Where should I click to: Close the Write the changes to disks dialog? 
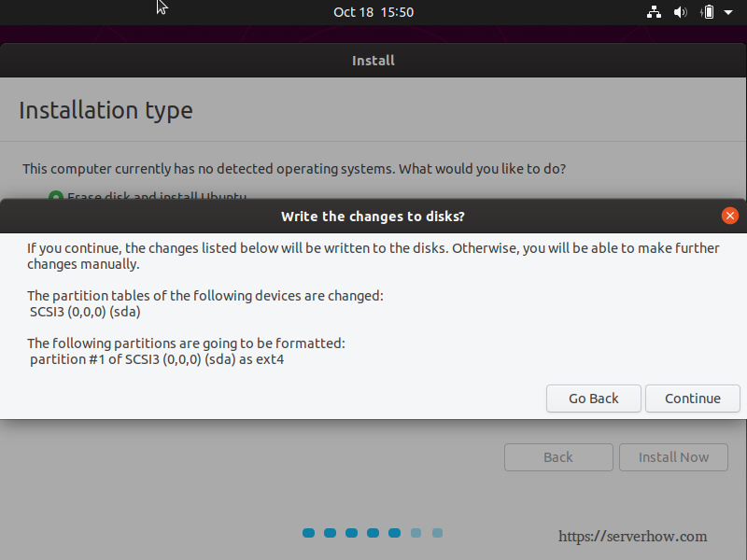[x=730, y=216]
